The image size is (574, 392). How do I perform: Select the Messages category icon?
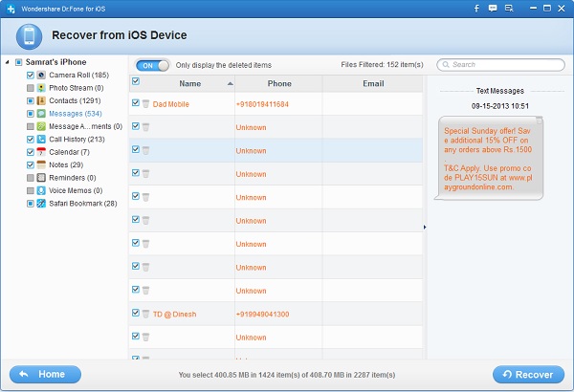41,114
